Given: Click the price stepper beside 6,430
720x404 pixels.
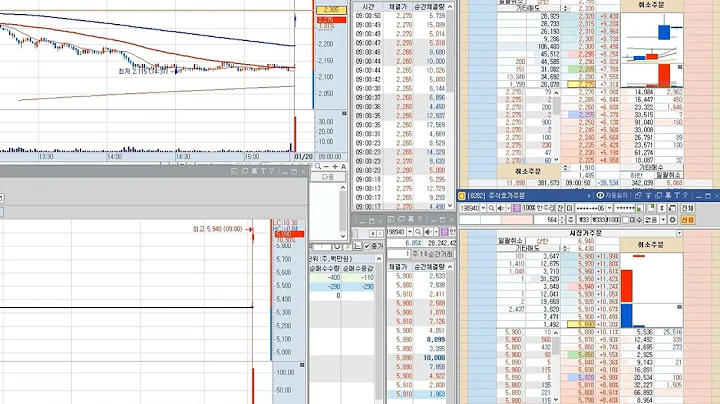Looking at the screenshot, I should pos(566,248).
